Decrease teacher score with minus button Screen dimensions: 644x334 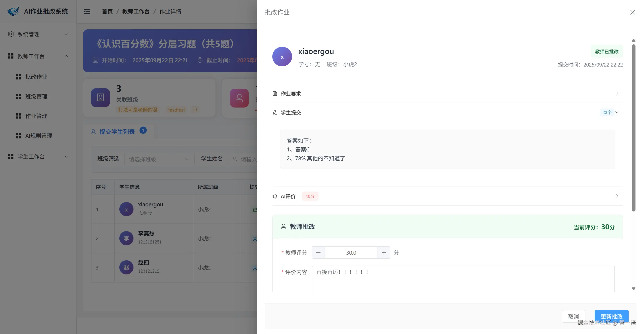318,253
